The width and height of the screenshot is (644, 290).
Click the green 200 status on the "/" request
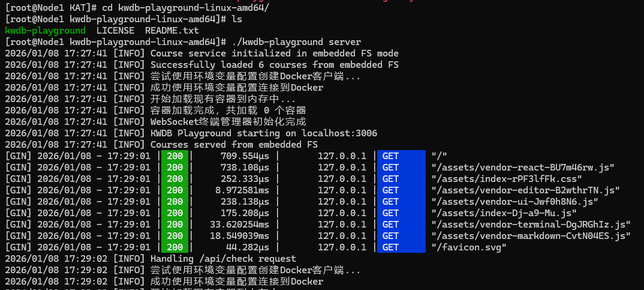coord(174,156)
